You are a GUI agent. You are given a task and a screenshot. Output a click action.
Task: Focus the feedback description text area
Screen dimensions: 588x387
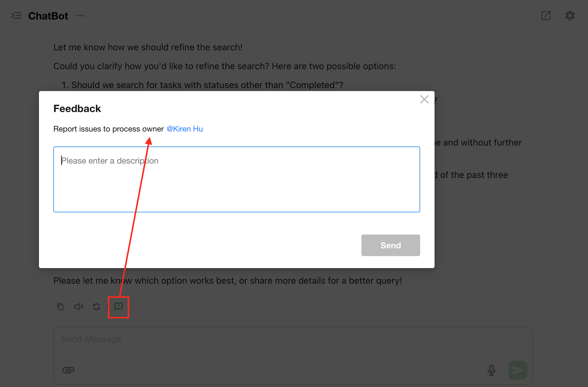(x=236, y=179)
